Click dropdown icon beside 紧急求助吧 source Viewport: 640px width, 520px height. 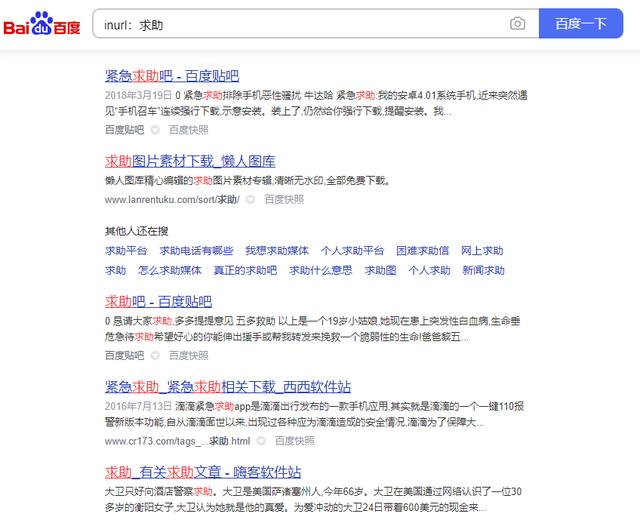(x=155, y=130)
